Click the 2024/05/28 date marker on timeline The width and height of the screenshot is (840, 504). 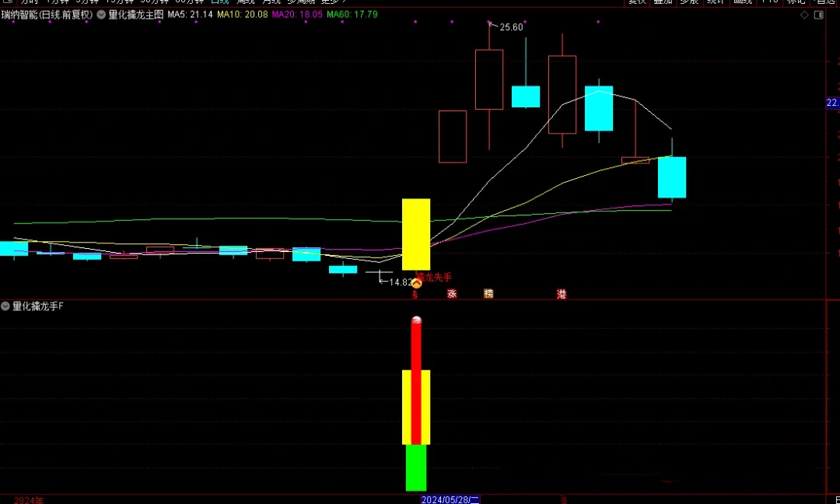450,499
